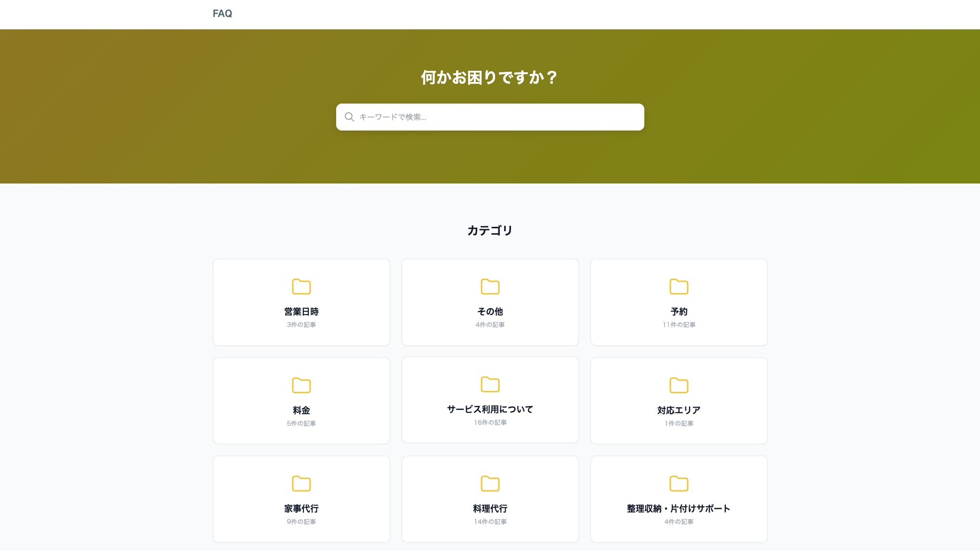The width and height of the screenshot is (980, 551).
Task: Open the 対応エリア category title
Action: pyautogui.click(x=679, y=410)
